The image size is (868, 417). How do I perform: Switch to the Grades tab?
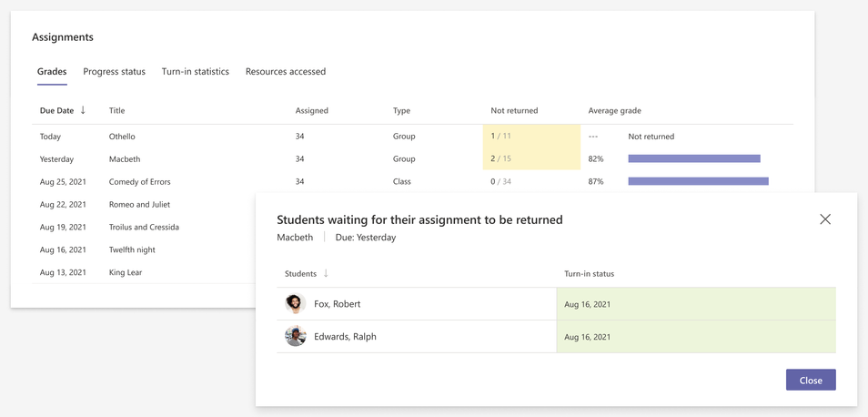click(x=52, y=72)
